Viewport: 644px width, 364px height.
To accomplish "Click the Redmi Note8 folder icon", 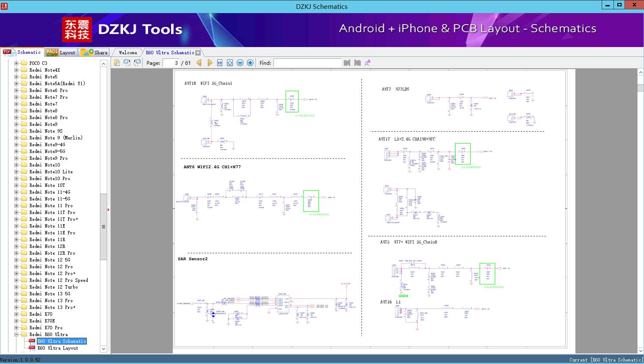I will [x=24, y=111].
